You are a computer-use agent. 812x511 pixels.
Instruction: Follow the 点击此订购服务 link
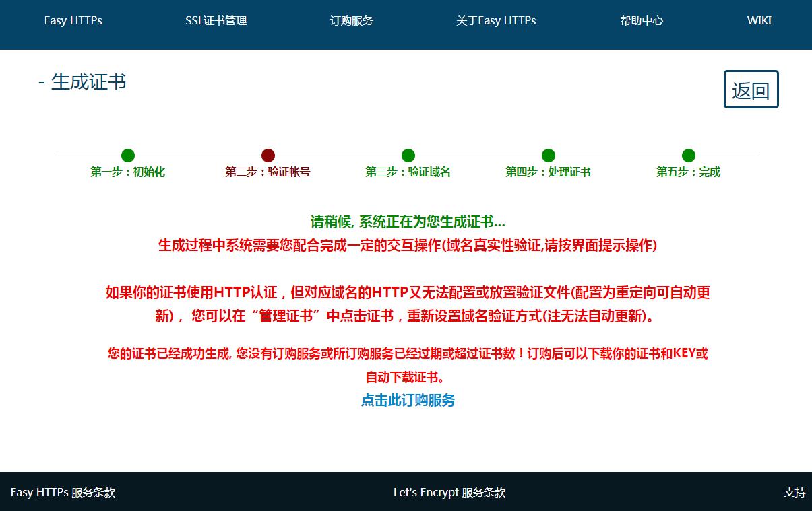(x=408, y=400)
